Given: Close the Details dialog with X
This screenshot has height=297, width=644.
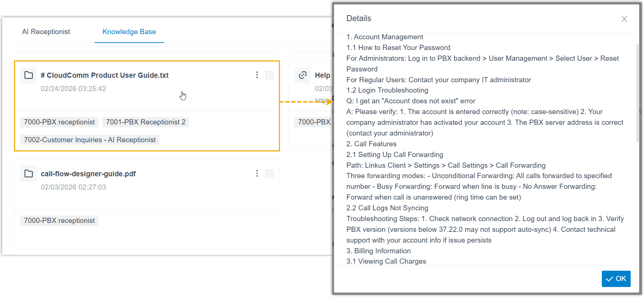Looking at the screenshot, I should click(624, 19).
